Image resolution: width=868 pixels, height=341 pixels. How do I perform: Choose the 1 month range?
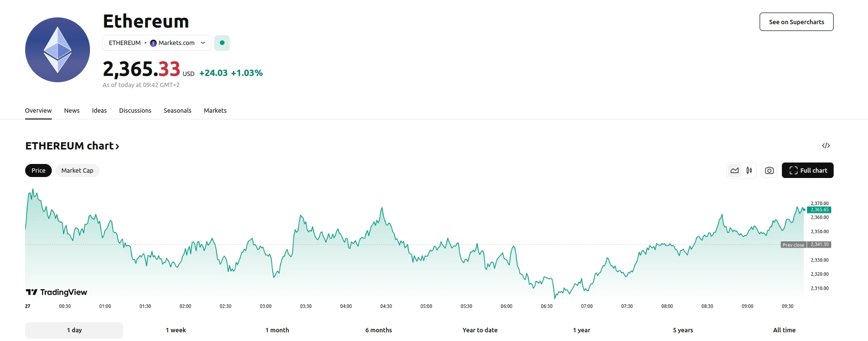click(x=277, y=330)
